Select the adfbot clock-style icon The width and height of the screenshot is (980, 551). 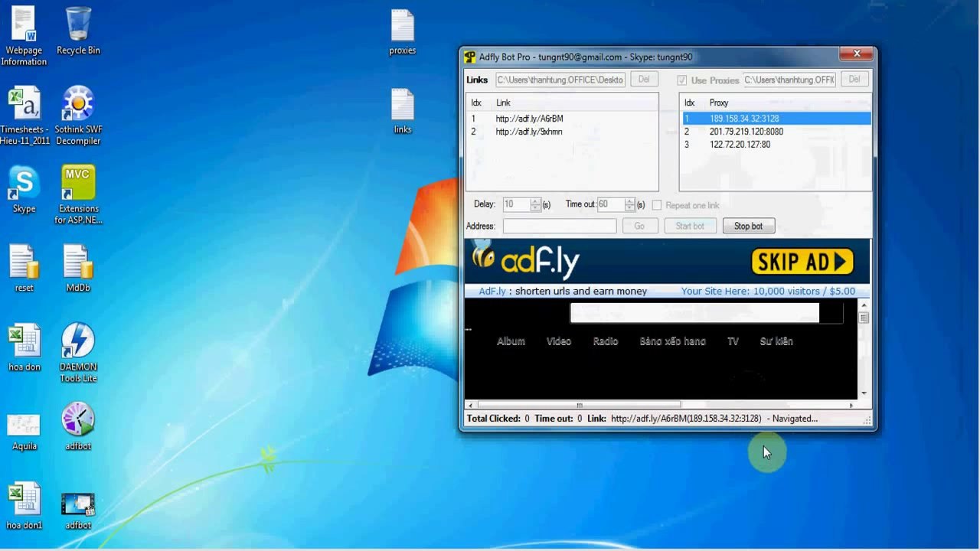[78, 425]
